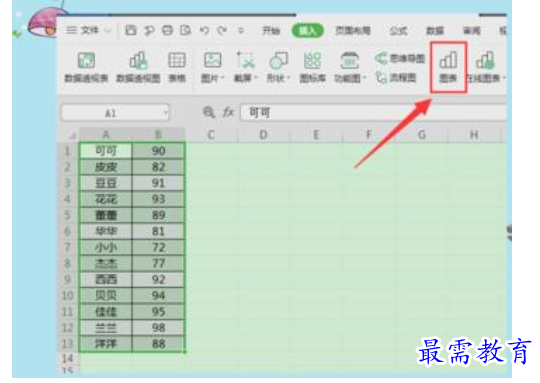Screen dimensions: 540x383
Task: Click the 在线图表 online chart icon
Action: (x=485, y=61)
